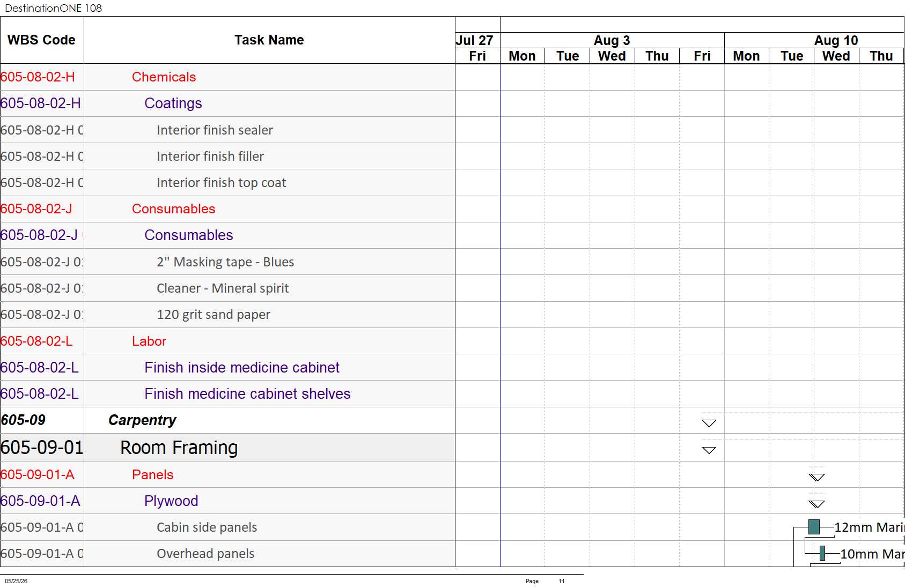The image size is (905, 588).
Task: Click WBS code 605-09-01
Action: 42,448
